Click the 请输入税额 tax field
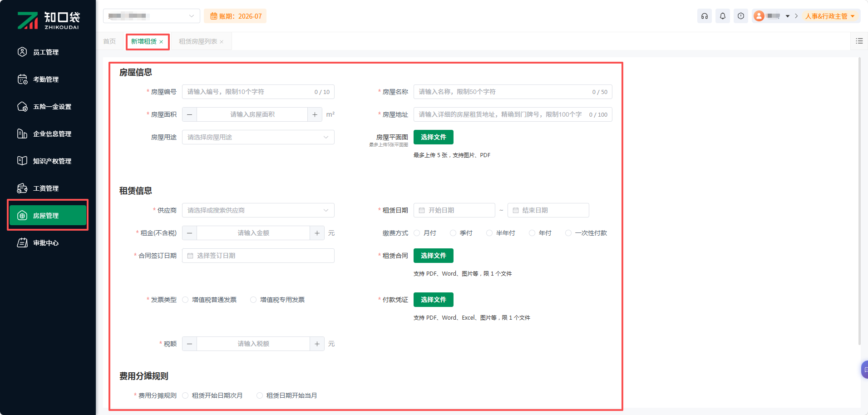Screen dimensions: 868x415 point(253,344)
